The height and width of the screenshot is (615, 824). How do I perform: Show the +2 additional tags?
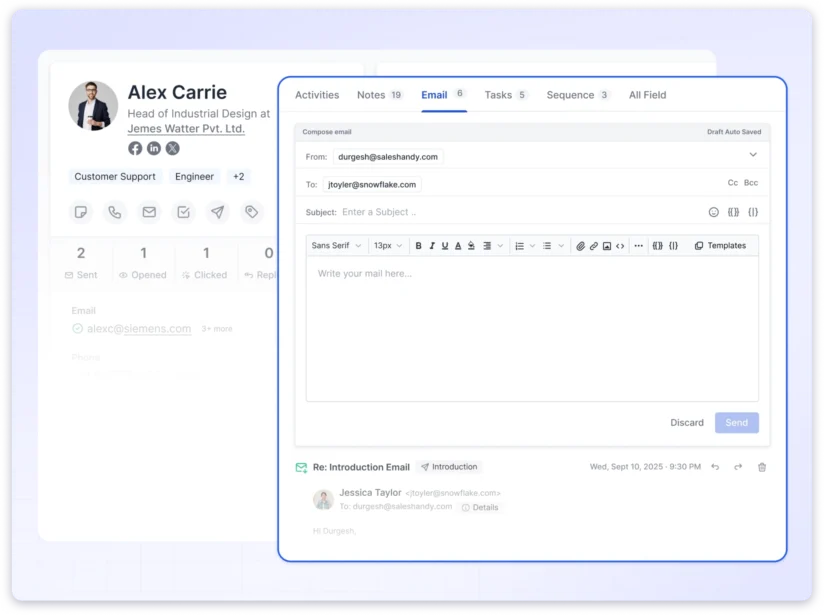(239, 177)
